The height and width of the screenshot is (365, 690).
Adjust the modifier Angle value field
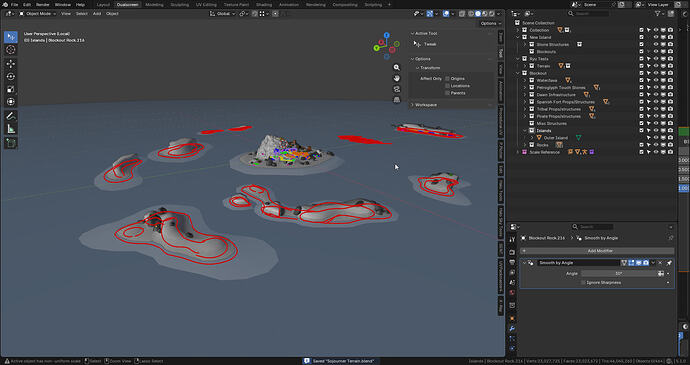[x=619, y=273]
